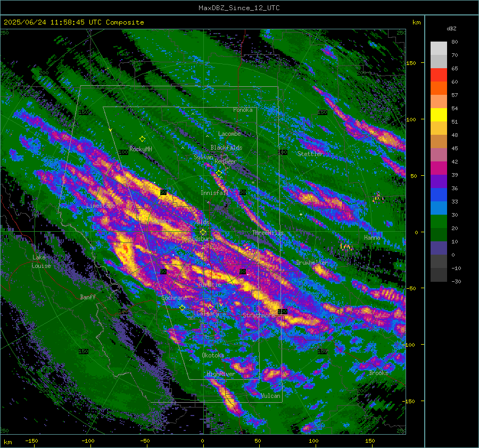Screen dimensions: 479x448
Task: Click the red swatch between 65 and 60 dBZ
Action: tap(439, 75)
